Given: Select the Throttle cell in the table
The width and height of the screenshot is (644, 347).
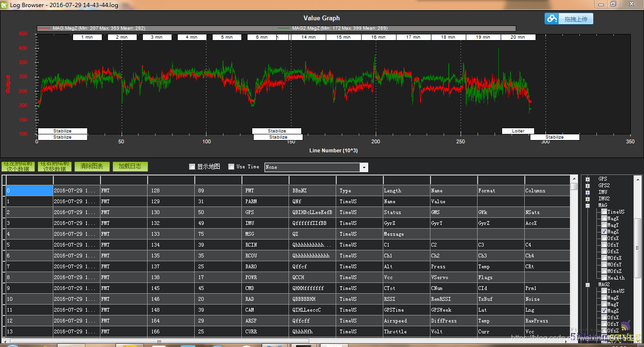Looking at the screenshot, I should point(406,331).
